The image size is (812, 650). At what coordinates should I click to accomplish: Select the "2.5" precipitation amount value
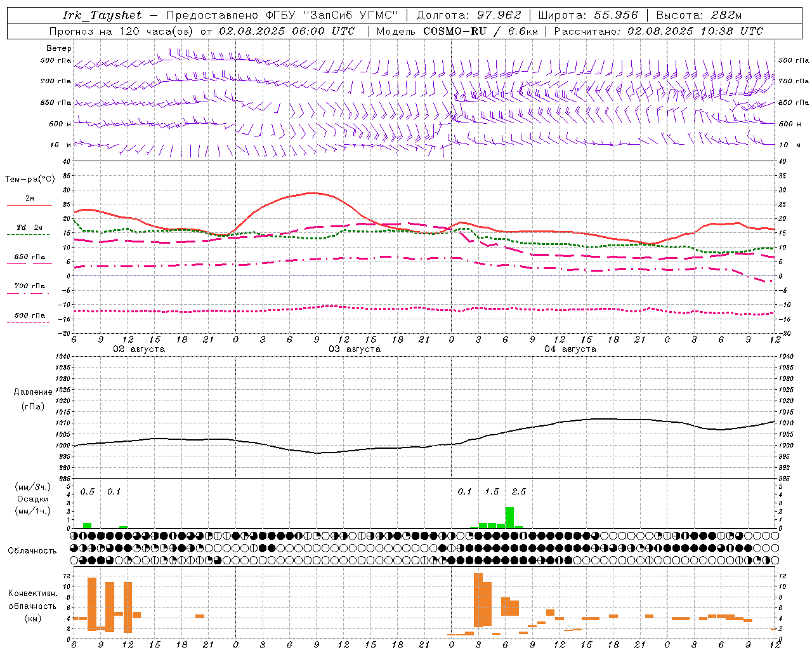[x=519, y=492]
